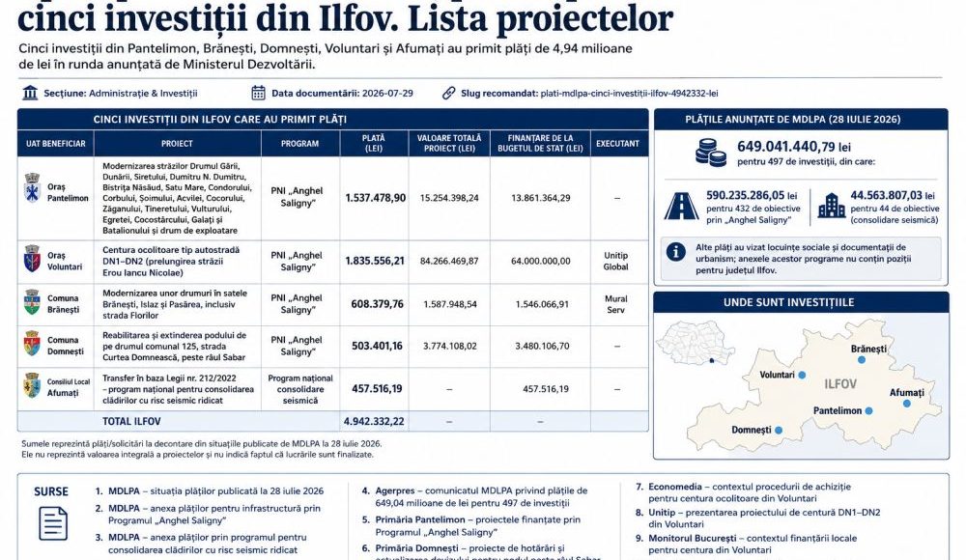Click the Program național consolidare seismică cell

click(300, 389)
